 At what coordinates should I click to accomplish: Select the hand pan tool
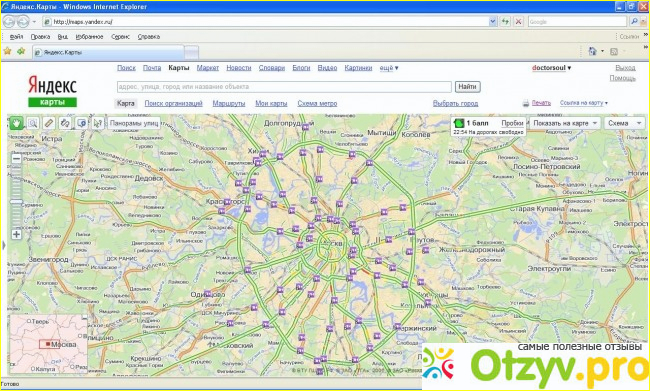16,123
